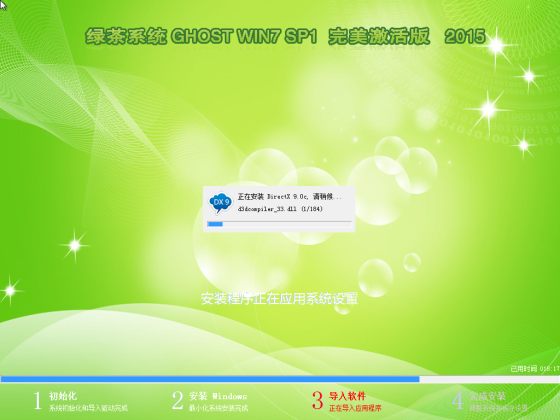Click the 最小化系统安装完成 subtitle
This screenshot has width=560, height=420.
tap(219, 408)
